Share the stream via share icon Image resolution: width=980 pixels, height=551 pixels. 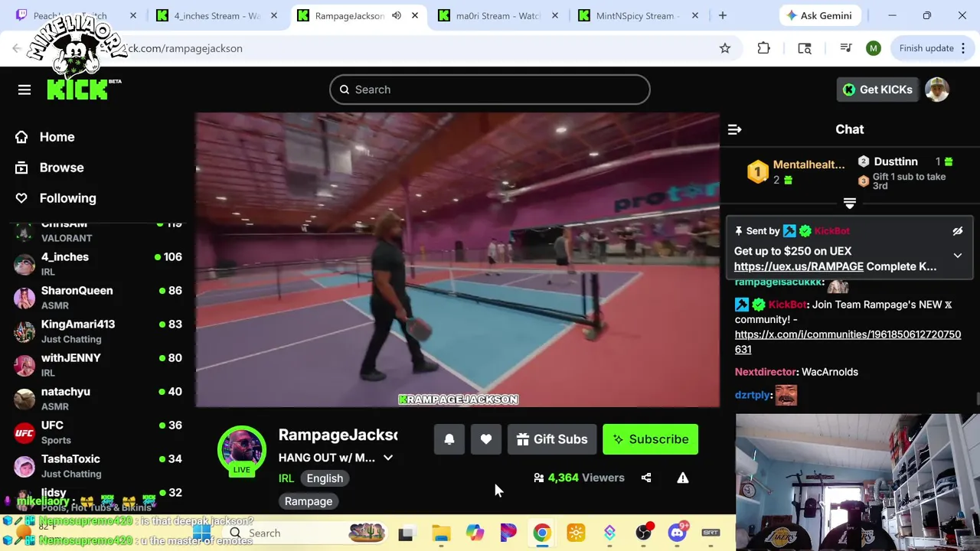(646, 478)
